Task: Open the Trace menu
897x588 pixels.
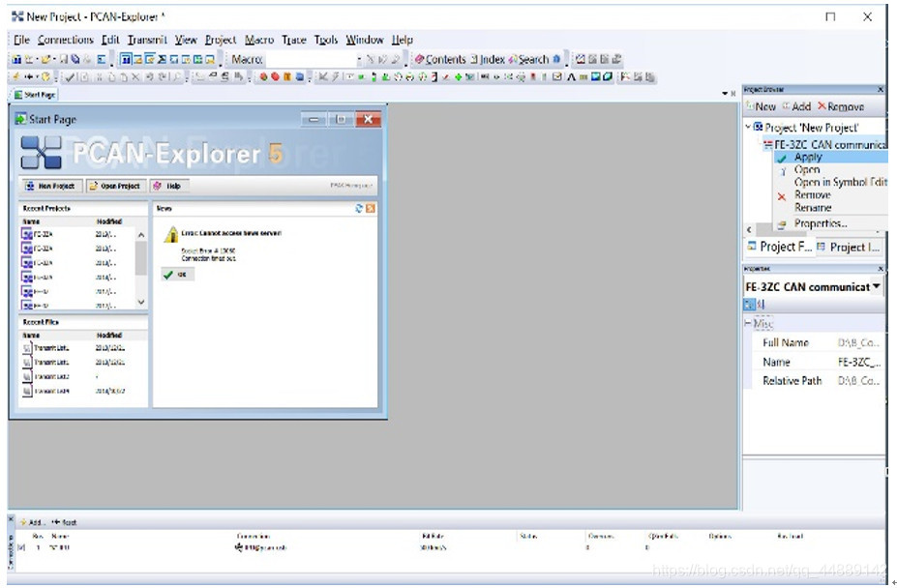Action: (x=293, y=40)
